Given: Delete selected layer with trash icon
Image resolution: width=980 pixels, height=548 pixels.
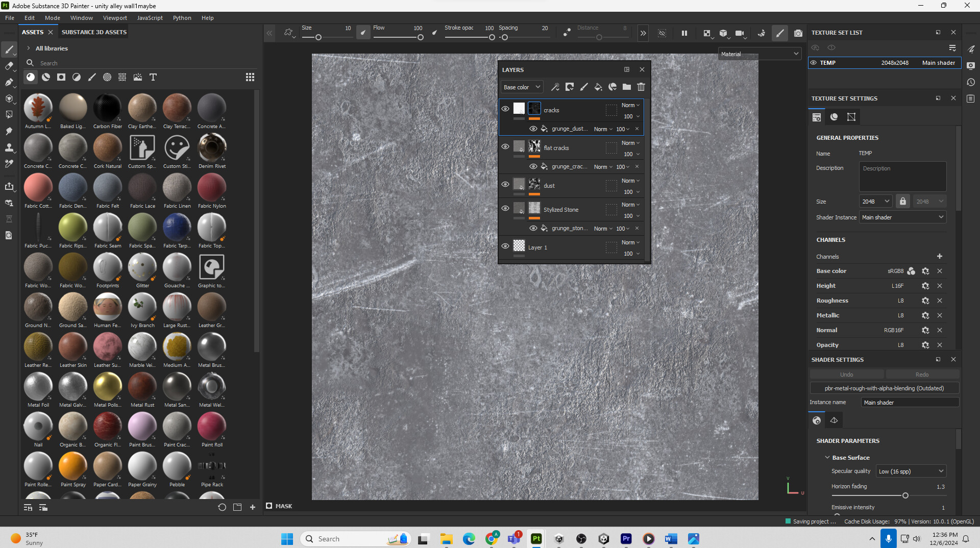Looking at the screenshot, I should point(641,87).
